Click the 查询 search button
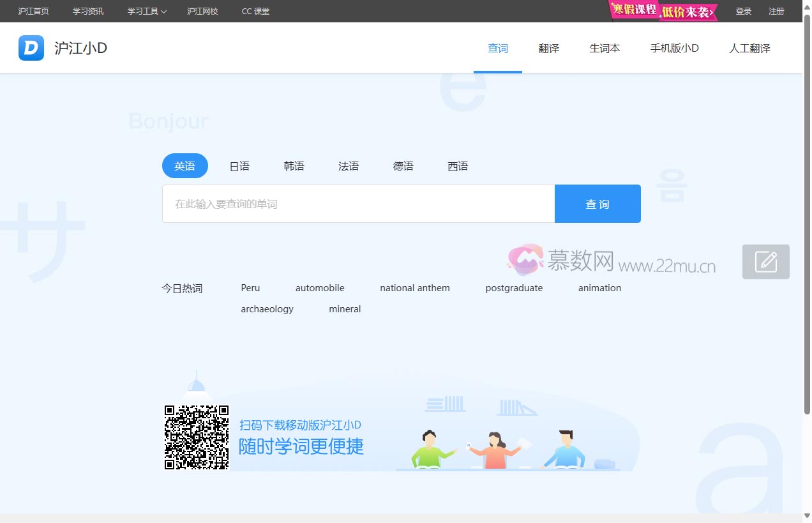 tap(597, 204)
